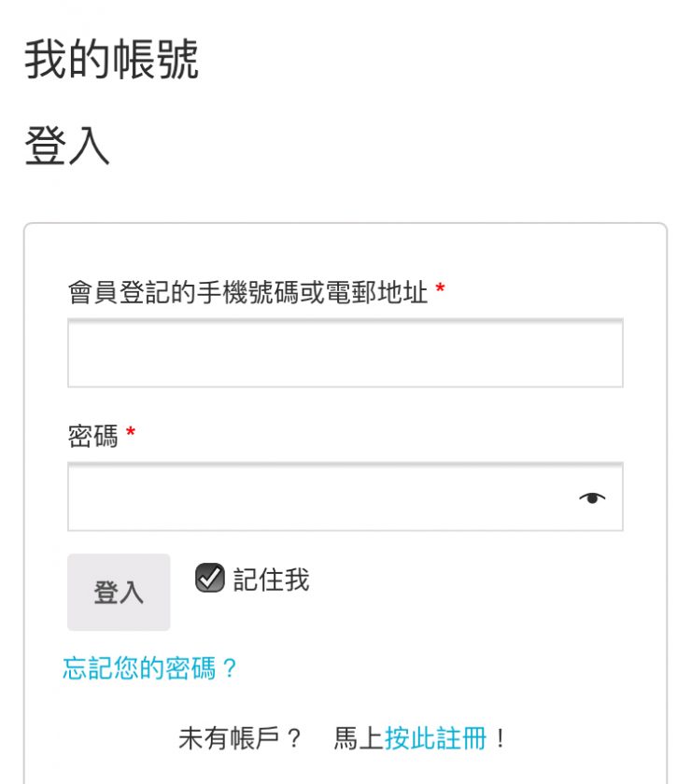Screen dimensions: 691x784
Task: Click the 登入 submit button
Action: (119, 592)
